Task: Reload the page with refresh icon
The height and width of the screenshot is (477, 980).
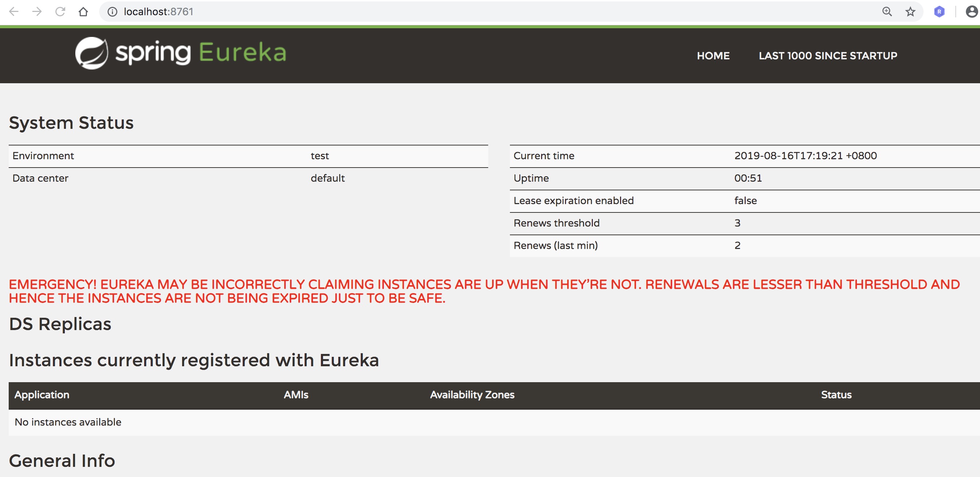Action: 60,12
